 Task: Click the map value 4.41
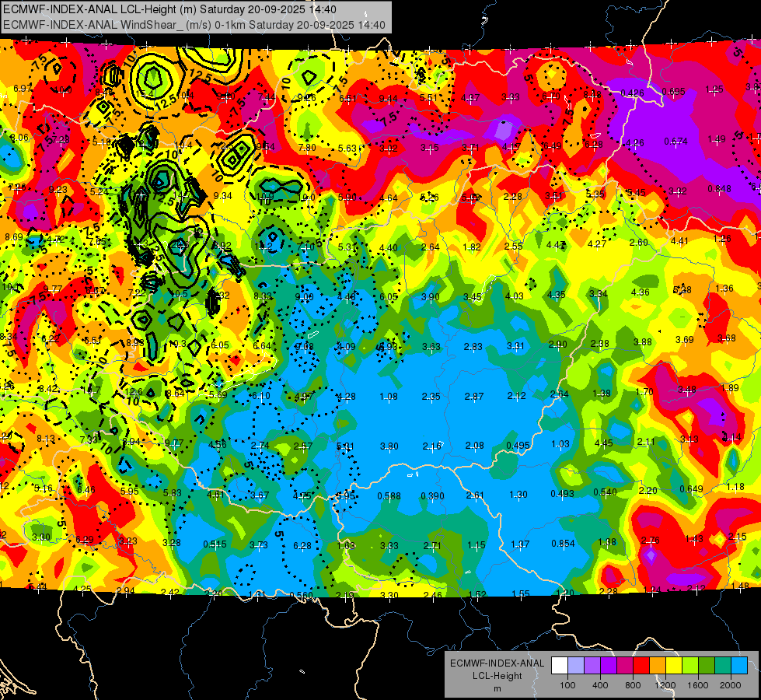coord(679,240)
